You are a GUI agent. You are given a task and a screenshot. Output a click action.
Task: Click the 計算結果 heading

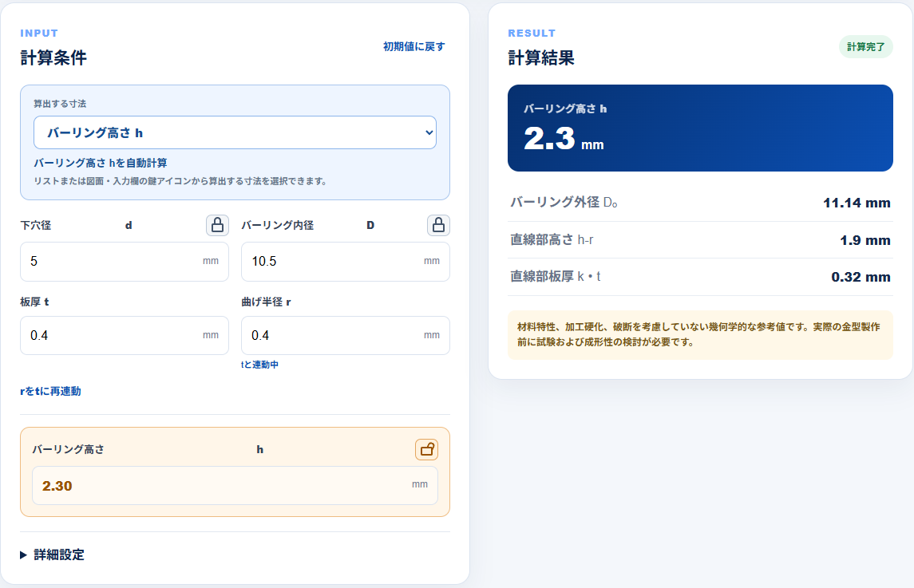(x=541, y=57)
